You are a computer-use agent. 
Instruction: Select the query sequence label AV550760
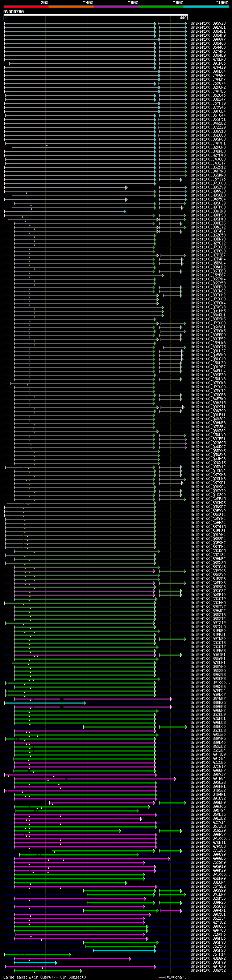pyautogui.click(x=14, y=12)
